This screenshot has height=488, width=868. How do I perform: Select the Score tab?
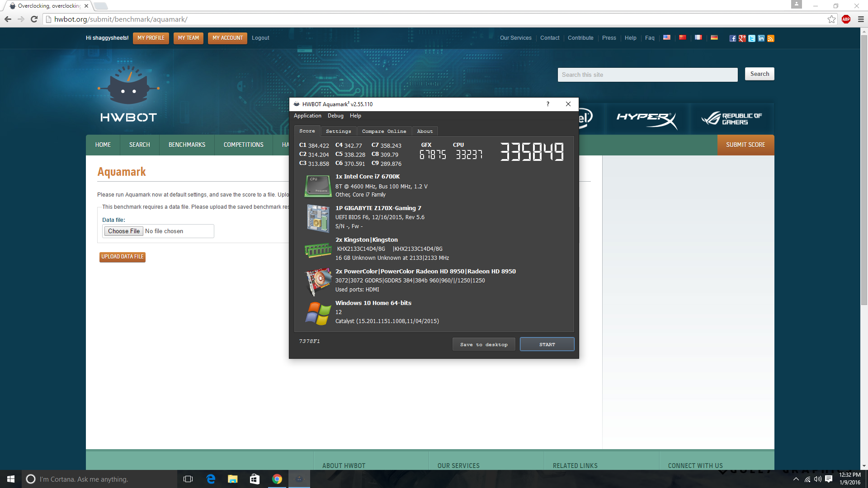click(x=307, y=131)
